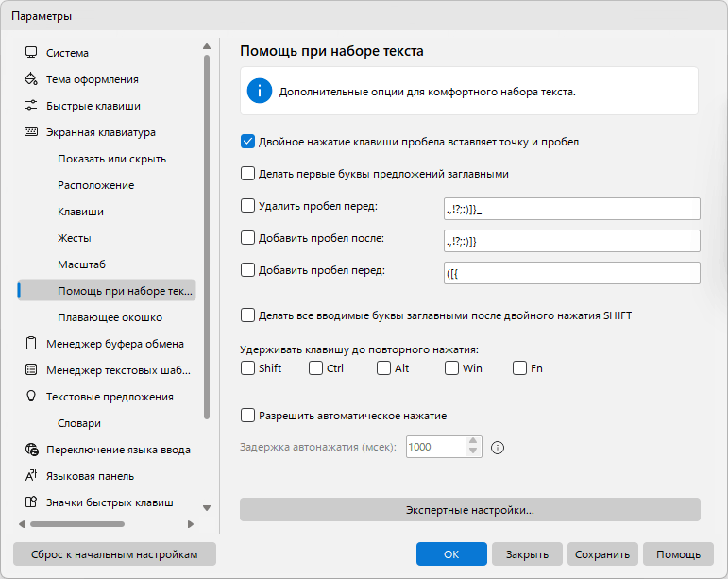Click the sidebar scroll up arrow
The width and height of the screenshot is (728, 579).
click(x=207, y=46)
